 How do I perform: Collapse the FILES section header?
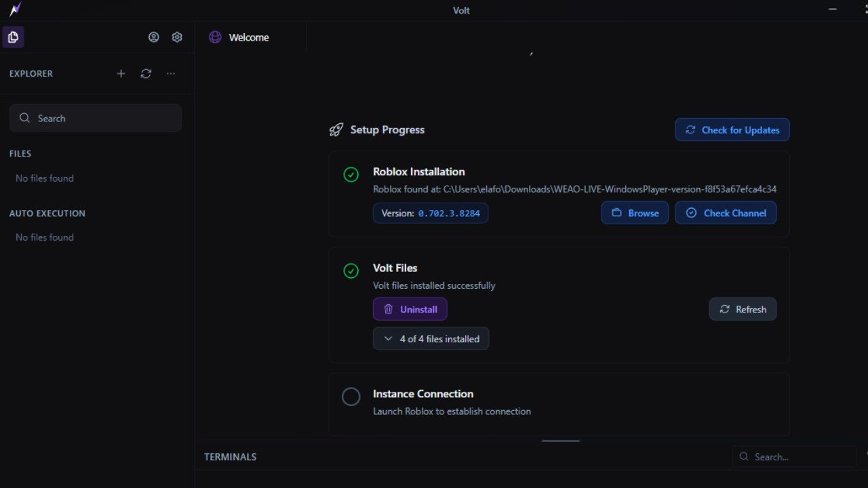coord(20,154)
